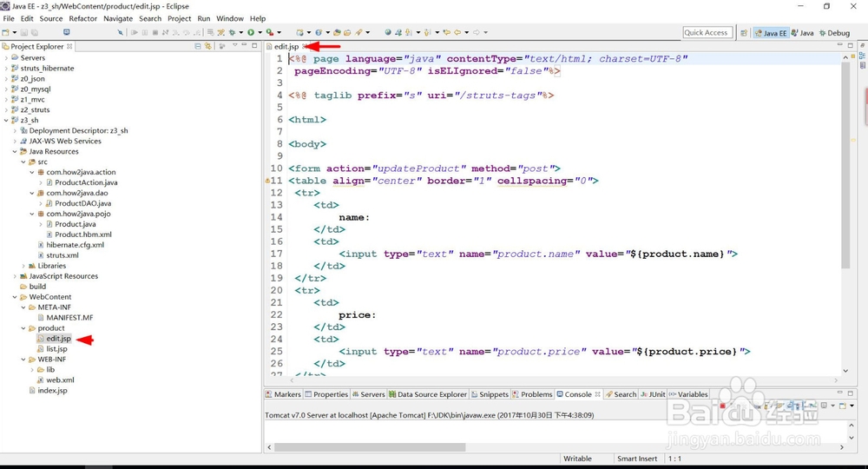
Task: Click the warning marker on line 11
Action: coord(267,181)
